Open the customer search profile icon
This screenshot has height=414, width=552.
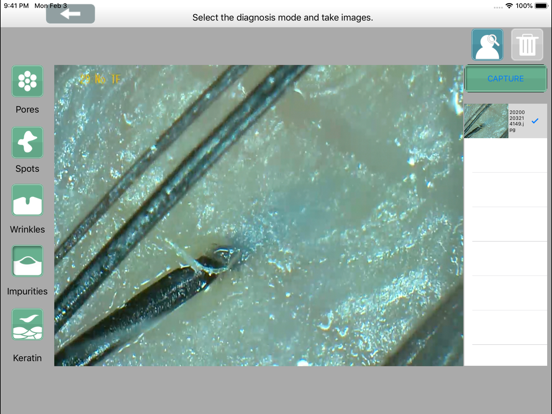(487, 45)
